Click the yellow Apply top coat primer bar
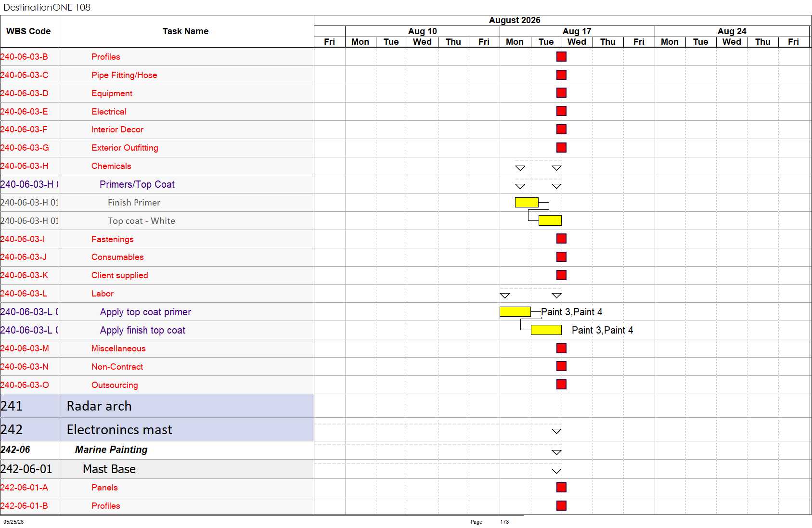 pos(515,312)
